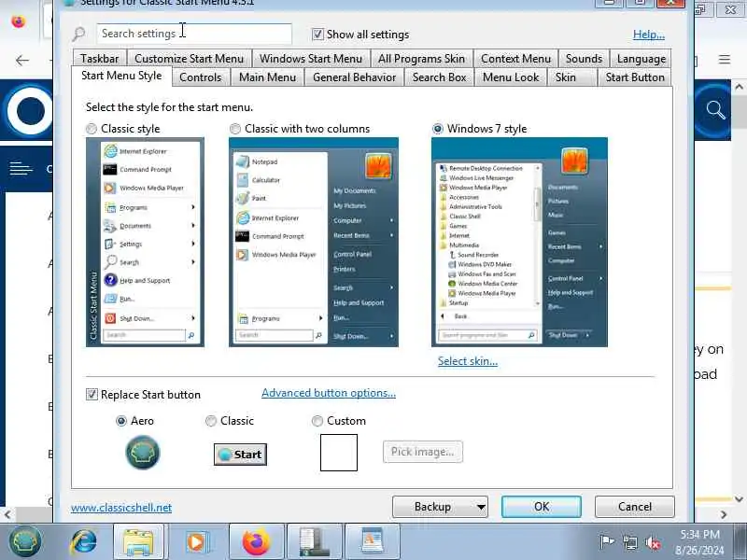This screenshot has height=560, width=747.
Task: Click the OK button
Action: pos(542,507)
